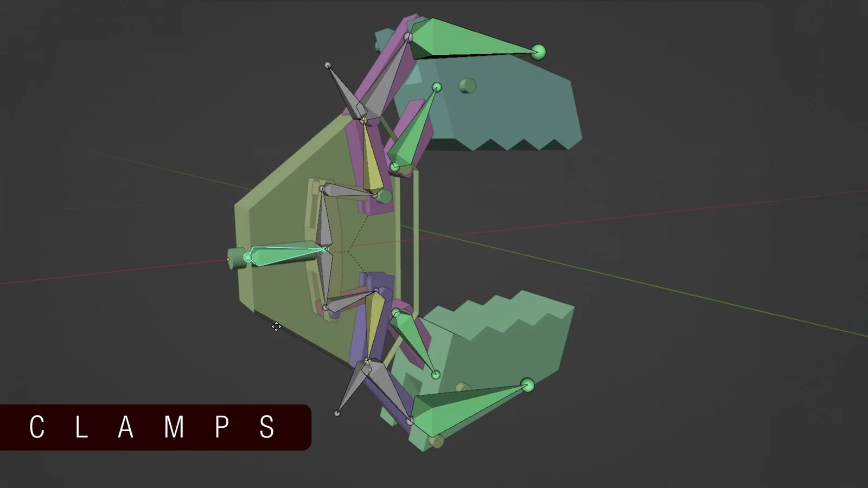The image size is (868, 488).
Task: Click the small green sphere near the upper jaw hinge
Action: coord(437,88)
